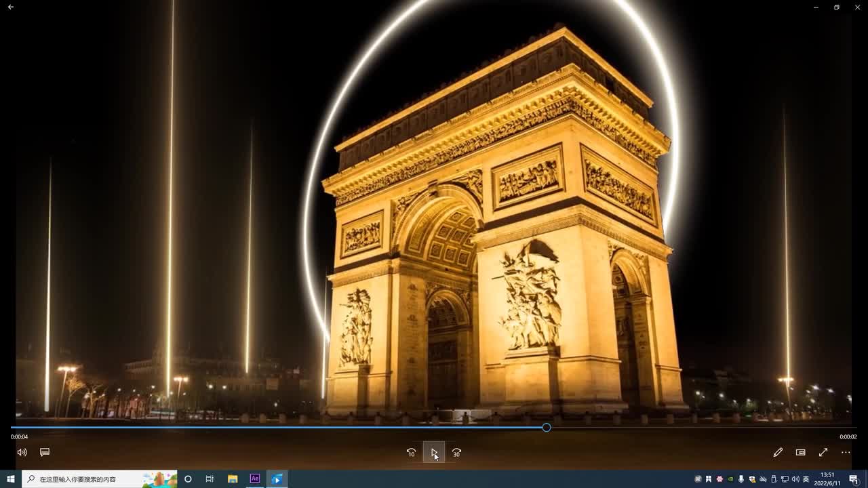
Task: Switch to Adobe After Effects on taskbar
Action: 255,479
